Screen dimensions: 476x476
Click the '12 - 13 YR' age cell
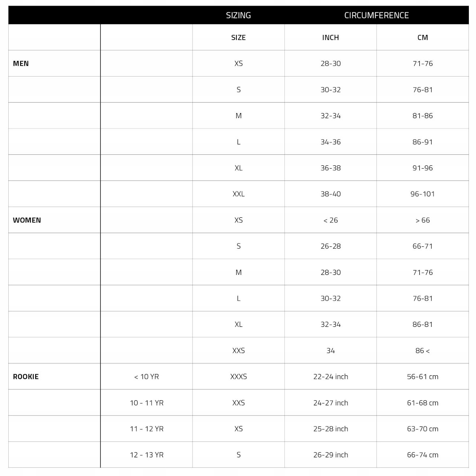pyautogui.click(x=146, y=455)
